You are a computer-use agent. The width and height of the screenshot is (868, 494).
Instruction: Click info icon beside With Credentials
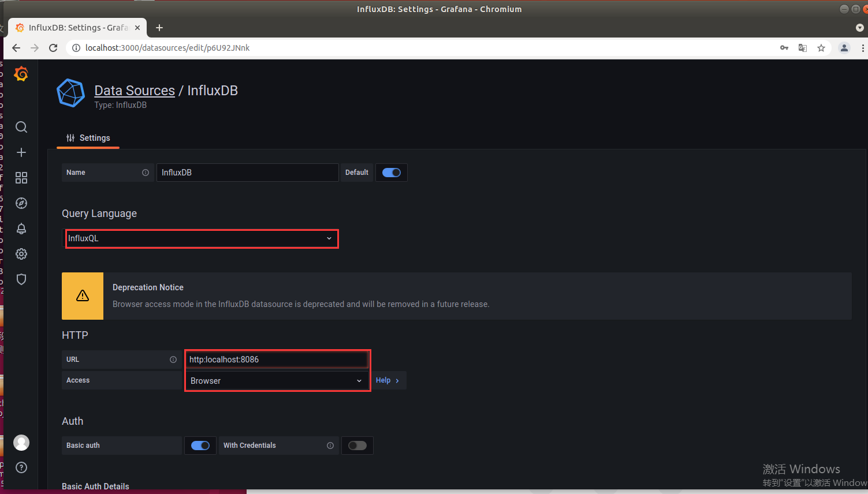[x=330, y=446]
